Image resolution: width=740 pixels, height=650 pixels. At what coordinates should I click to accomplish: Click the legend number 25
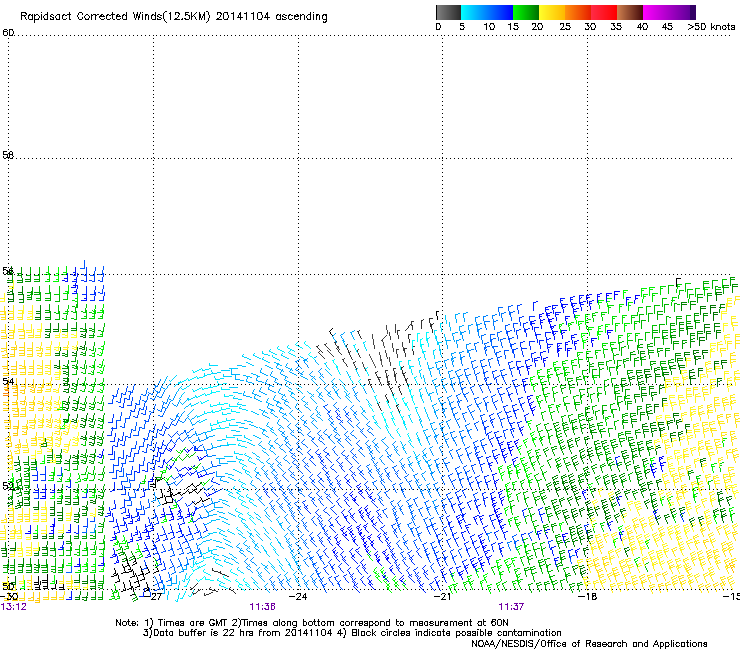pyautogui.click(x=565, y=27)
